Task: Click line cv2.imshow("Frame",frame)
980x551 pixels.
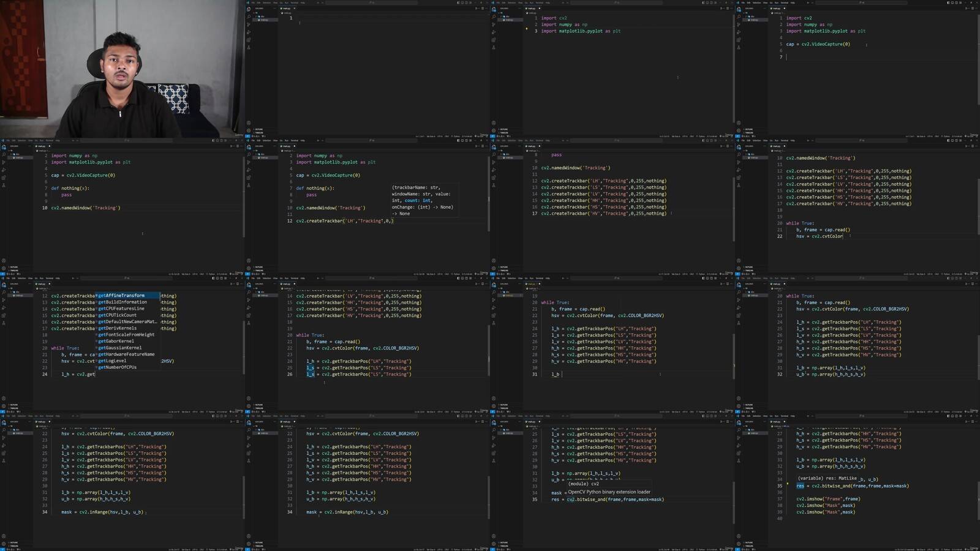Action: (828, 499)
